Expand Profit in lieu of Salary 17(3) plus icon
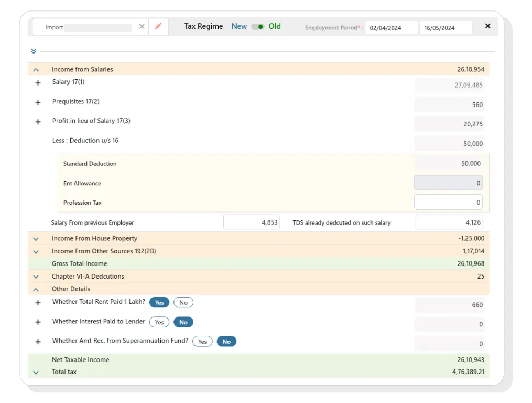This screenshot has height=403, width=532. point(37,122)
